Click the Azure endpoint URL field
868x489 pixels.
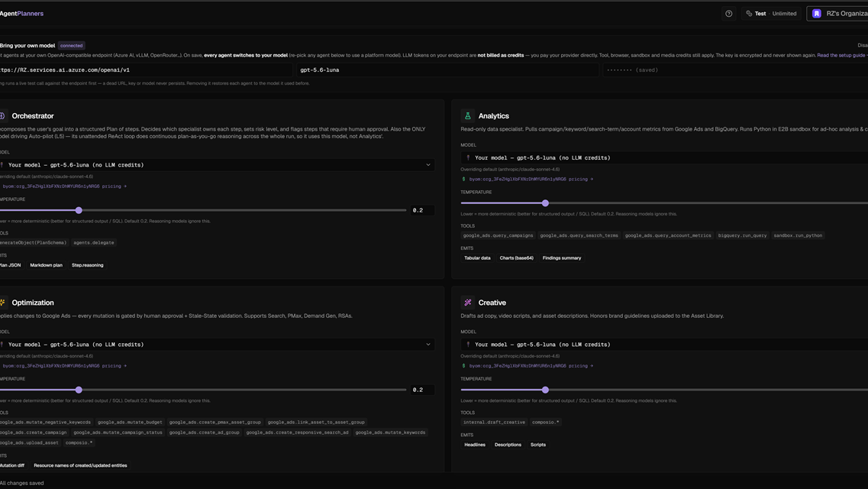146,70
